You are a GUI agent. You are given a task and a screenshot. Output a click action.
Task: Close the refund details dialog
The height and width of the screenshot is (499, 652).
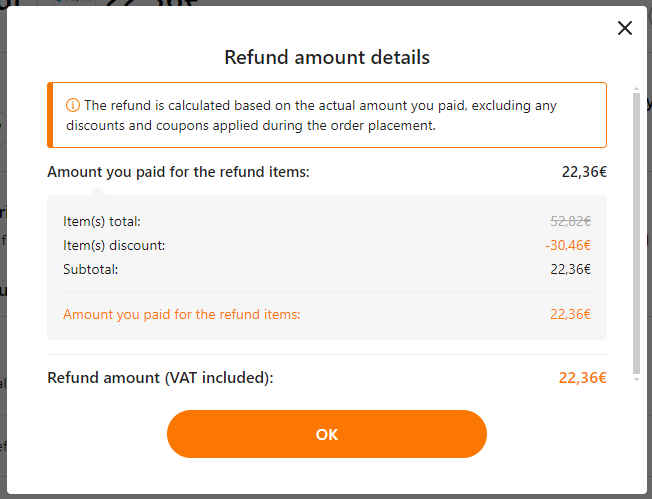click(x=625, y=28)
